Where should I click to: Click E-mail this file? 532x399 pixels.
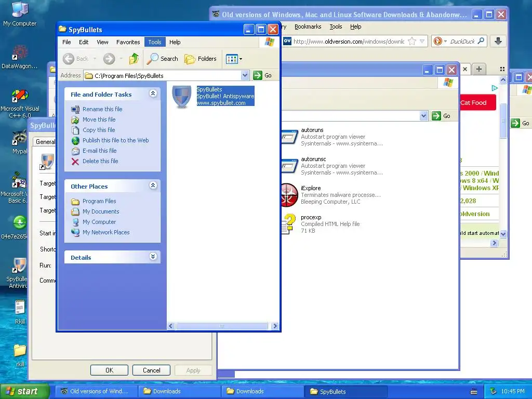pyautogui.click(x=99, y=151)
